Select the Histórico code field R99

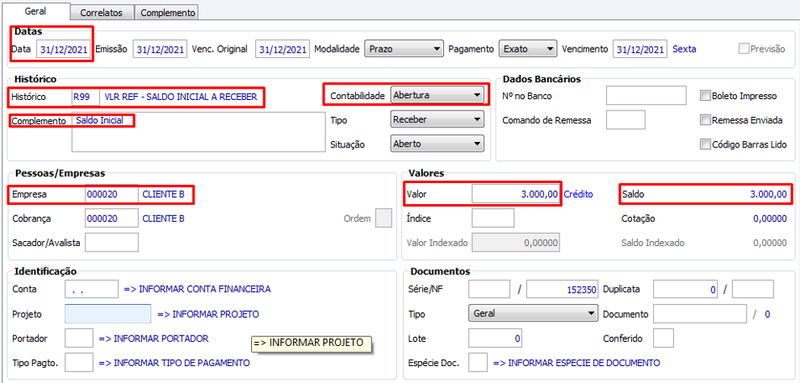[86, 96]
